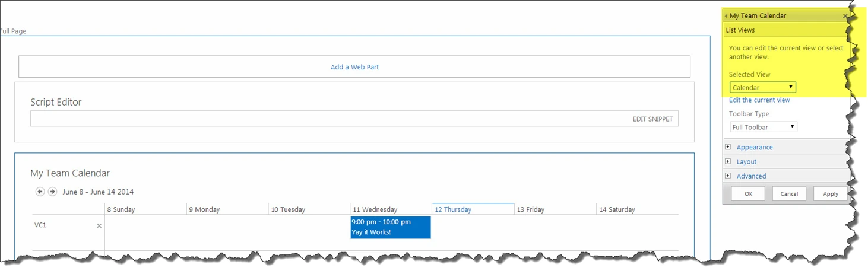The image size is (868, 274).
Task: Open the Toolbar Type dropdown
Action: [763, 127]
